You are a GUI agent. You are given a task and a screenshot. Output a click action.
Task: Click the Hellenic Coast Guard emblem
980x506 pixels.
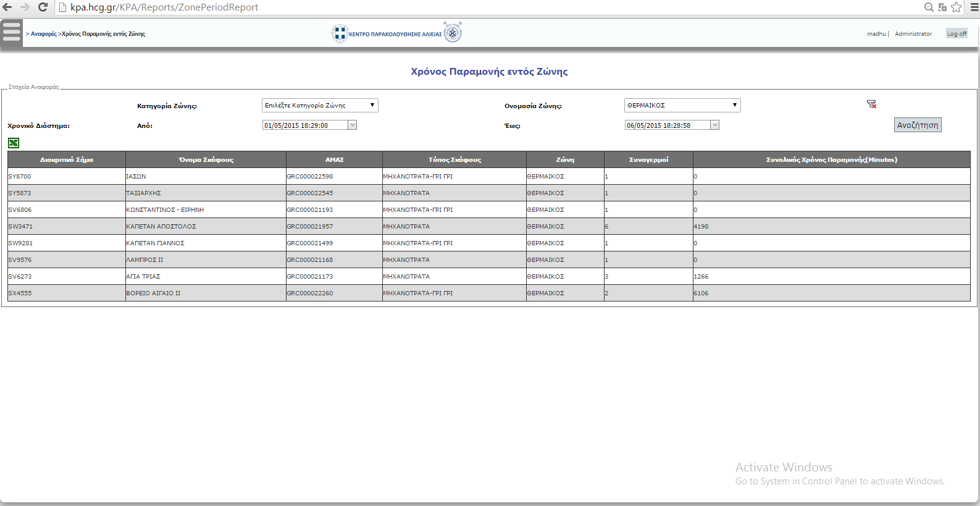click(453, 33)
